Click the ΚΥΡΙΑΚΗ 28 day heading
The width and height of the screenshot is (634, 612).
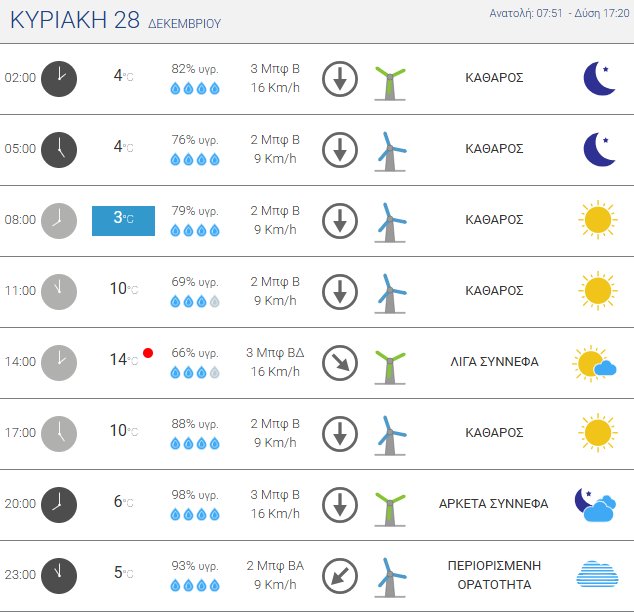click(x=115, y=21)
